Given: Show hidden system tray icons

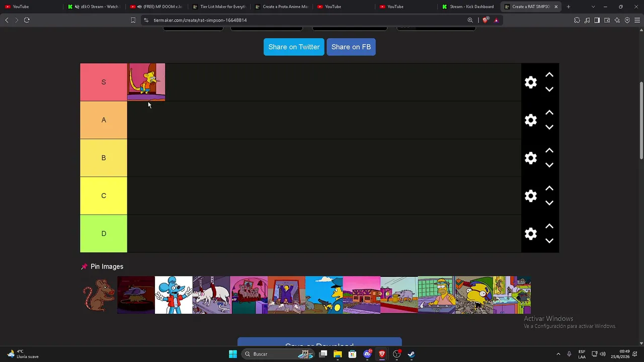Looking at the screenshot, I should click(558, 354).
